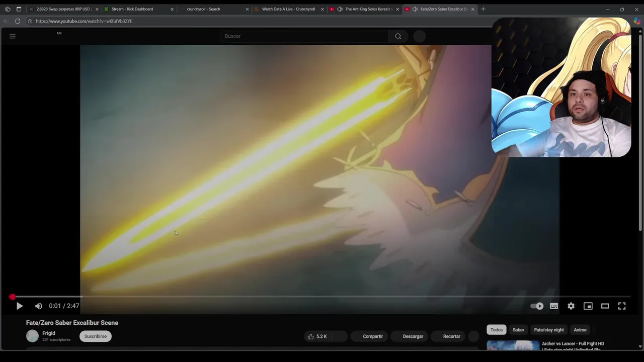Click the Buscar search field

click(303, 36)
